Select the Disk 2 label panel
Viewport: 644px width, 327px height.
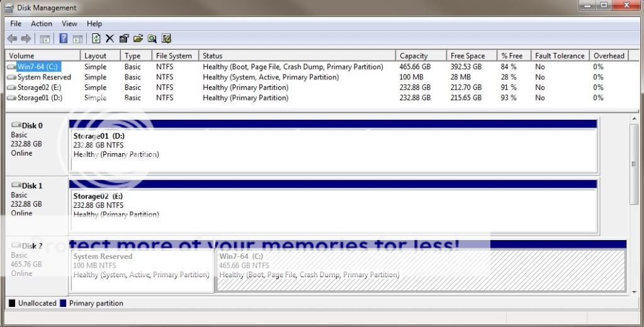(37, 266)
